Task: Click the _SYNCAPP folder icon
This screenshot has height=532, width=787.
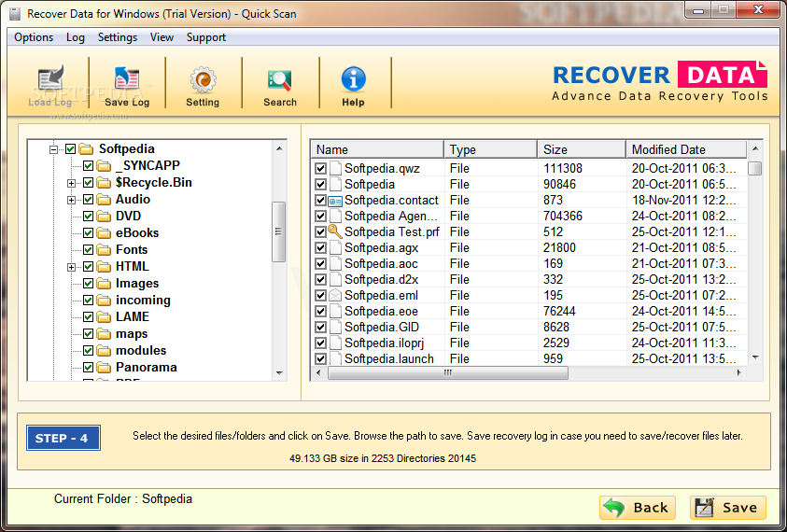Action: coord(104,165)
